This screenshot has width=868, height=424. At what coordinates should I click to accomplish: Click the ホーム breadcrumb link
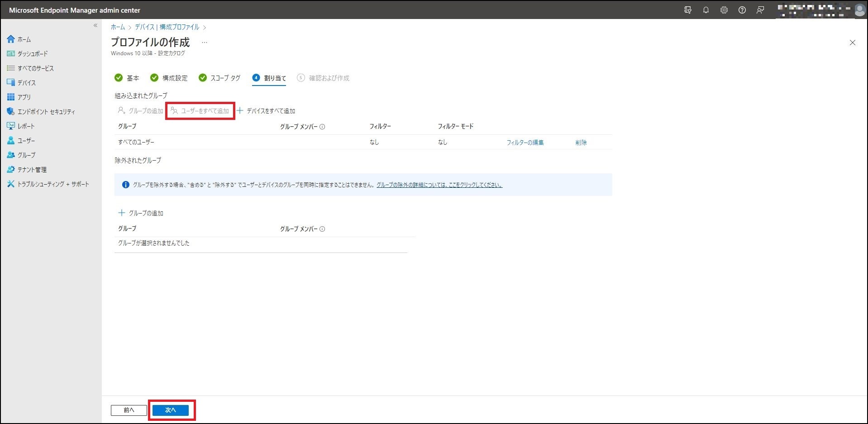tap(118, 27)
